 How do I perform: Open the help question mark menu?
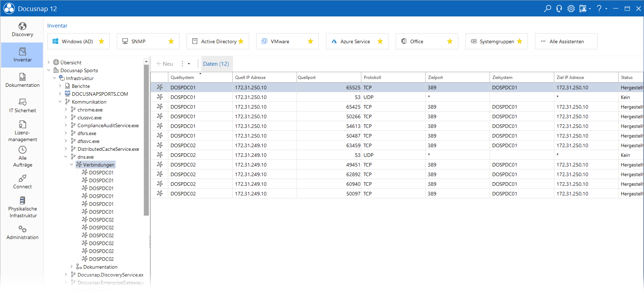[599, 9]
